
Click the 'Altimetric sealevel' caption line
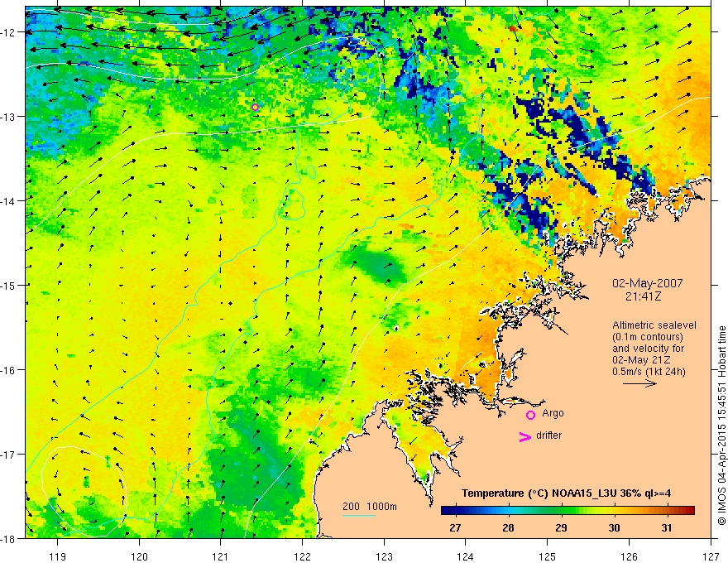[654, 325]
